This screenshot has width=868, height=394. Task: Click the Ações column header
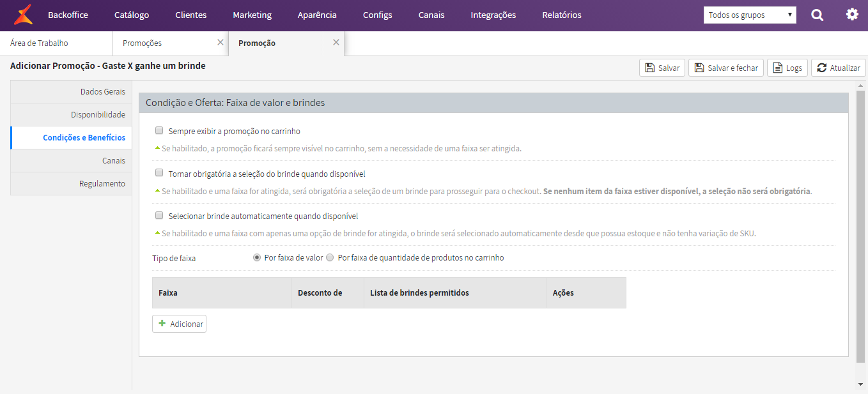[586, 292]
